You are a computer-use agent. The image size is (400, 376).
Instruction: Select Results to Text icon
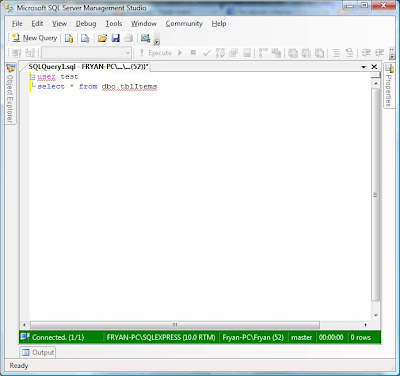tap(293, 53)
